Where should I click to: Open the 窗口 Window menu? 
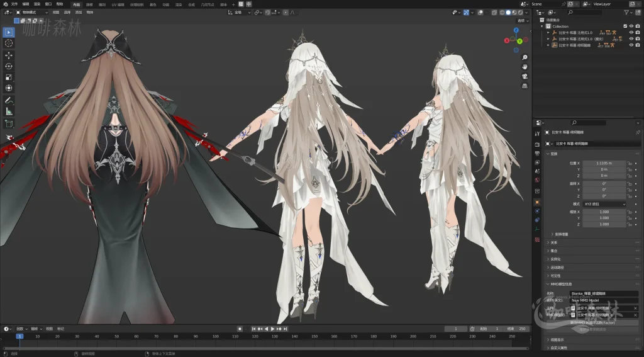pyautogui.click(x=48, y=4)
